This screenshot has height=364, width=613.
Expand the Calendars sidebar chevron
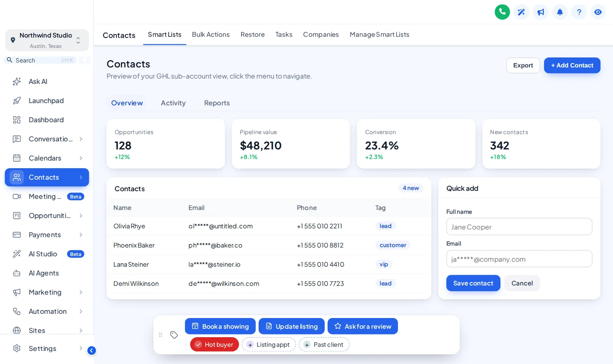point(81,158)
